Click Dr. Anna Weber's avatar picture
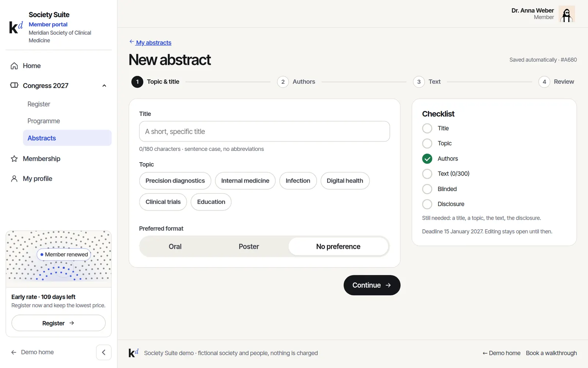Screen dimensions: 588x368 567,14
